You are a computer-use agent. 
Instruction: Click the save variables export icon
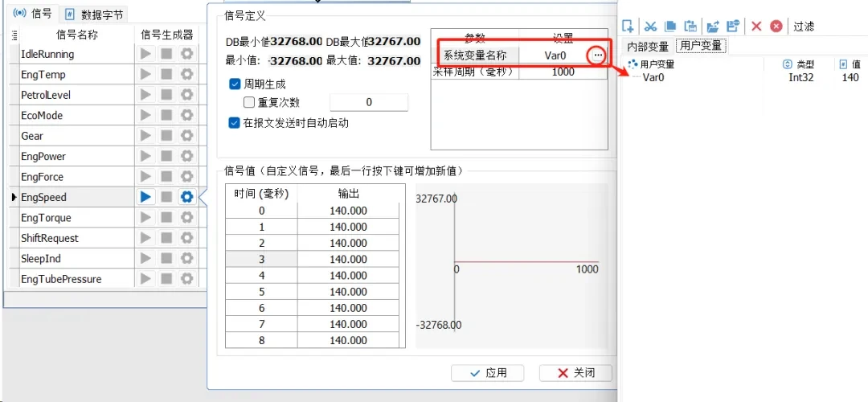click(733, 26)
